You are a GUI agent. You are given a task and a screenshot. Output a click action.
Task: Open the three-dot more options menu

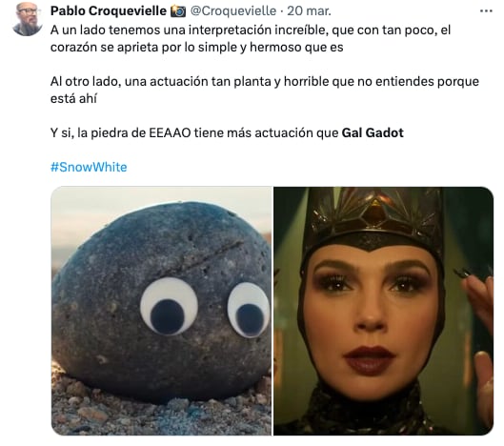(x=486, y=11)
